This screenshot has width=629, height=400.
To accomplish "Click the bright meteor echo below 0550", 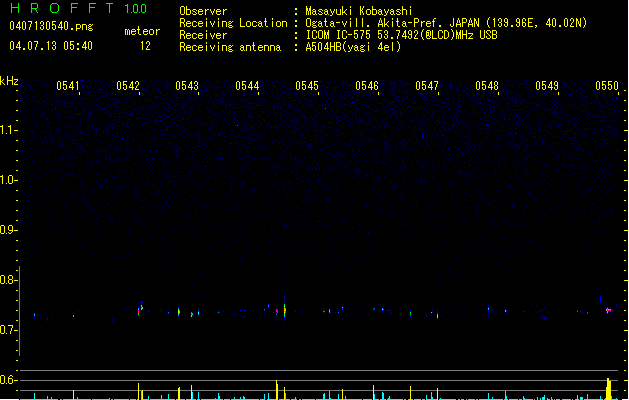I will coord(609,310).
